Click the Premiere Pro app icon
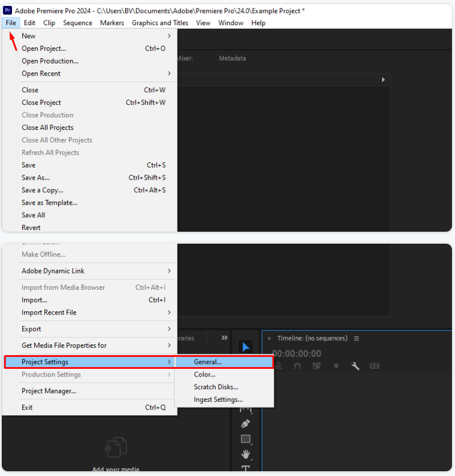The width and height of the screenshot is (455, 476). (7, 10)
